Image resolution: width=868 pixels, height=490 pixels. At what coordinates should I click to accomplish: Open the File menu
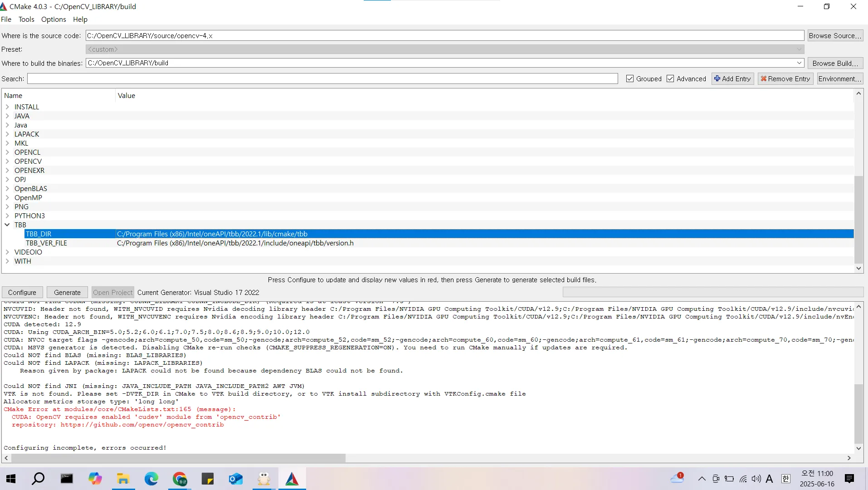(6, 19)
